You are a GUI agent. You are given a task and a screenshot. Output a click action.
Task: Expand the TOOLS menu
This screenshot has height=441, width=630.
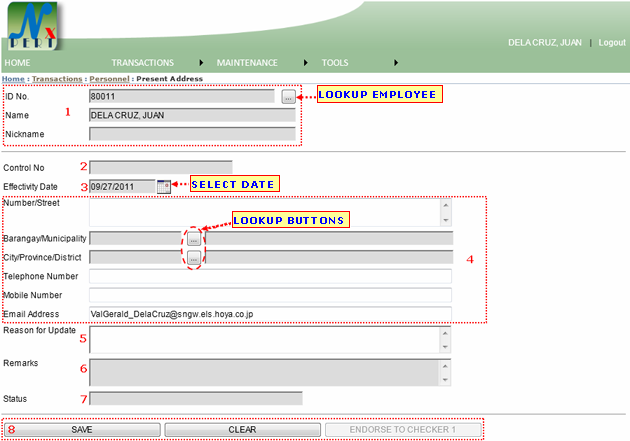335,63
